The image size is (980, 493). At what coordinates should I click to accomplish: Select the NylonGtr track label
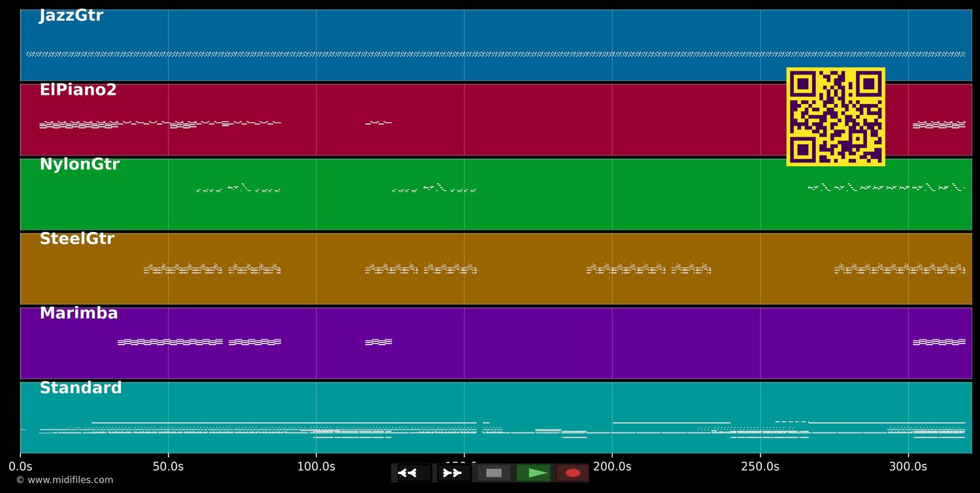79,165
